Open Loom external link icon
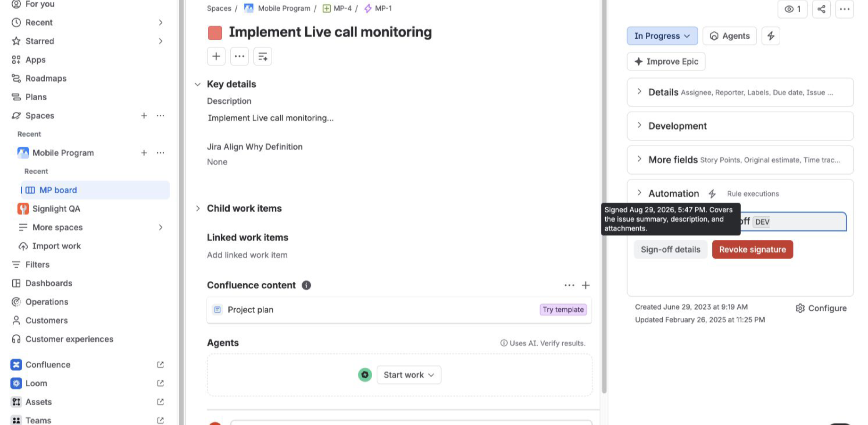 point(160,383)
